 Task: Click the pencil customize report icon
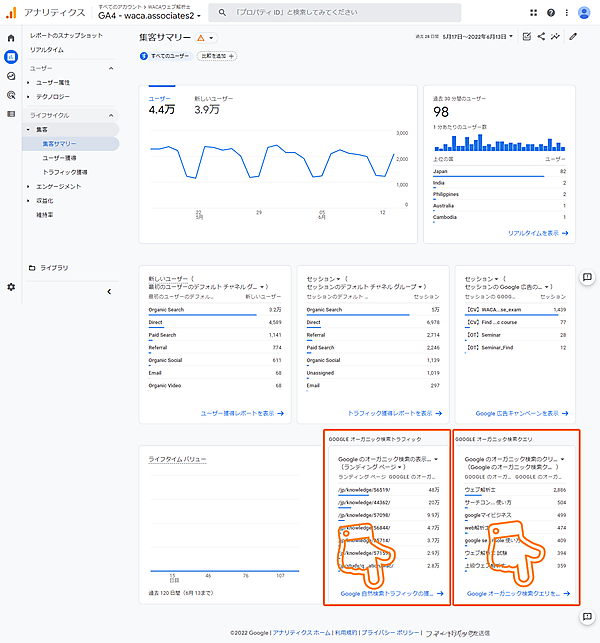[573, 37]
